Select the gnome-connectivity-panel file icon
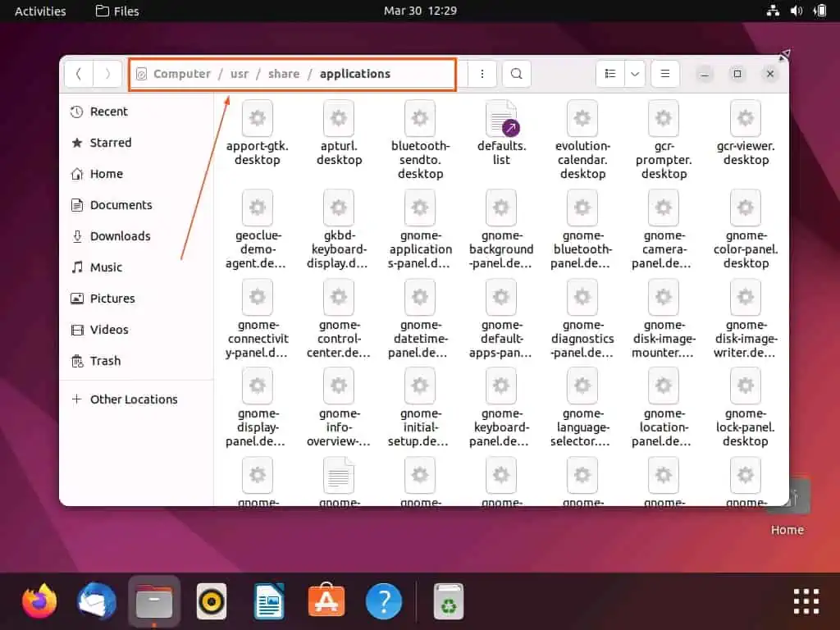The height and width of the screenshot is (630, 840). [258, 297]
